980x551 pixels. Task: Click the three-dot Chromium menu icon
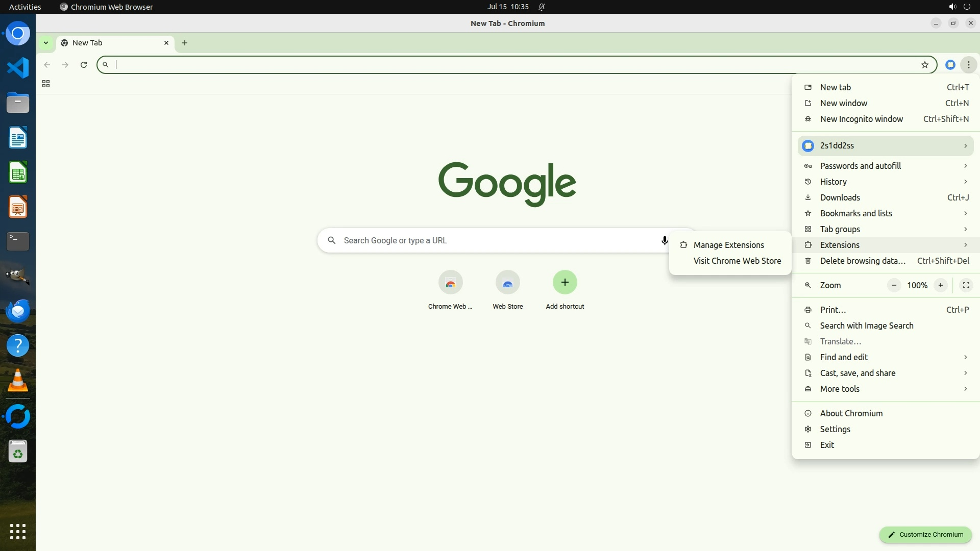(x=968, y=65)
